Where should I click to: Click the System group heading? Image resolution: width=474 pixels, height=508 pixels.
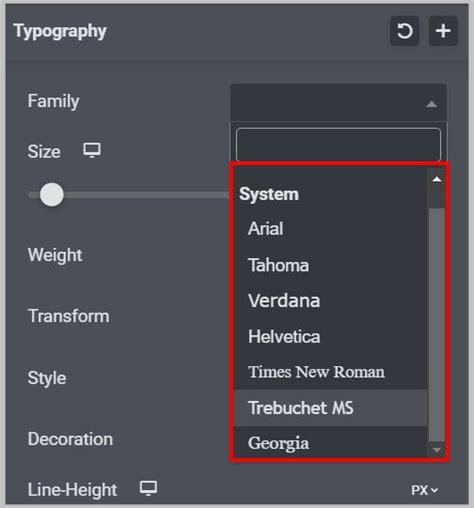(x=269, y=194)
